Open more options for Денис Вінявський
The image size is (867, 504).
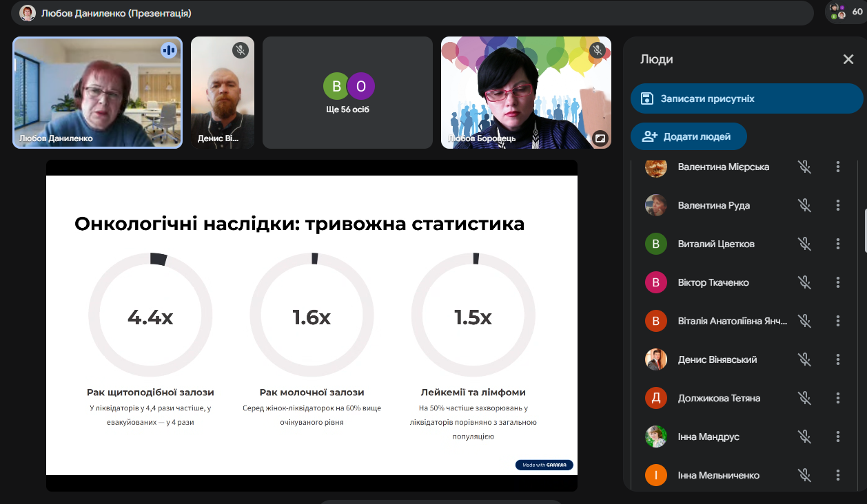[x=838, y=359]
